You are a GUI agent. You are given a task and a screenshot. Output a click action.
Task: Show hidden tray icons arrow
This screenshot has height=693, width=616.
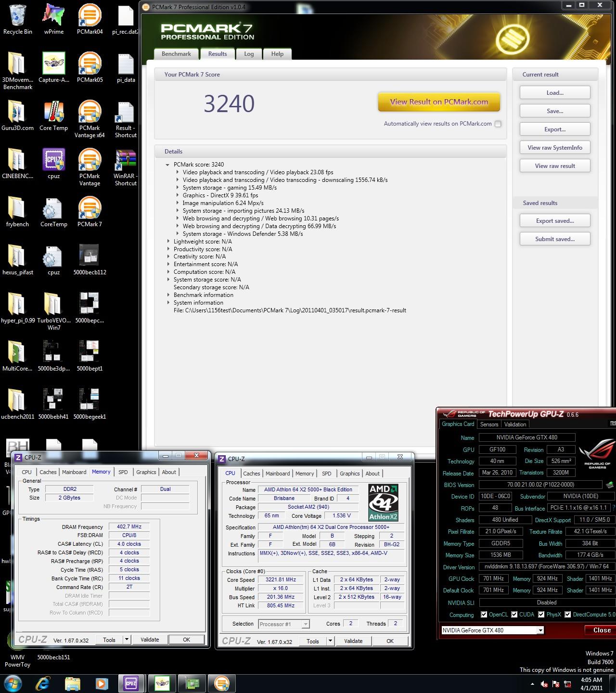click(x=532, y=684)
